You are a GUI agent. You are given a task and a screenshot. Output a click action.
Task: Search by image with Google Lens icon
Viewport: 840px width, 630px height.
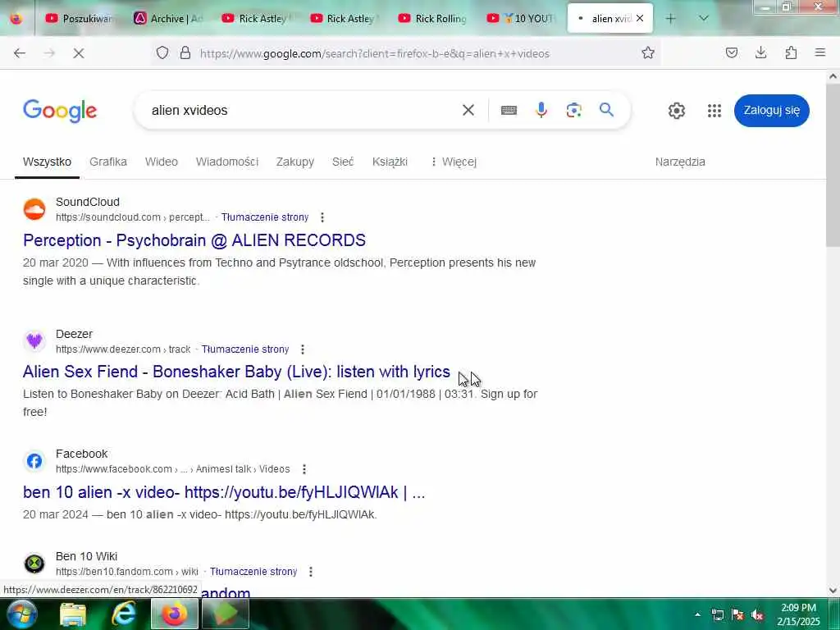(x=573, y=111)
